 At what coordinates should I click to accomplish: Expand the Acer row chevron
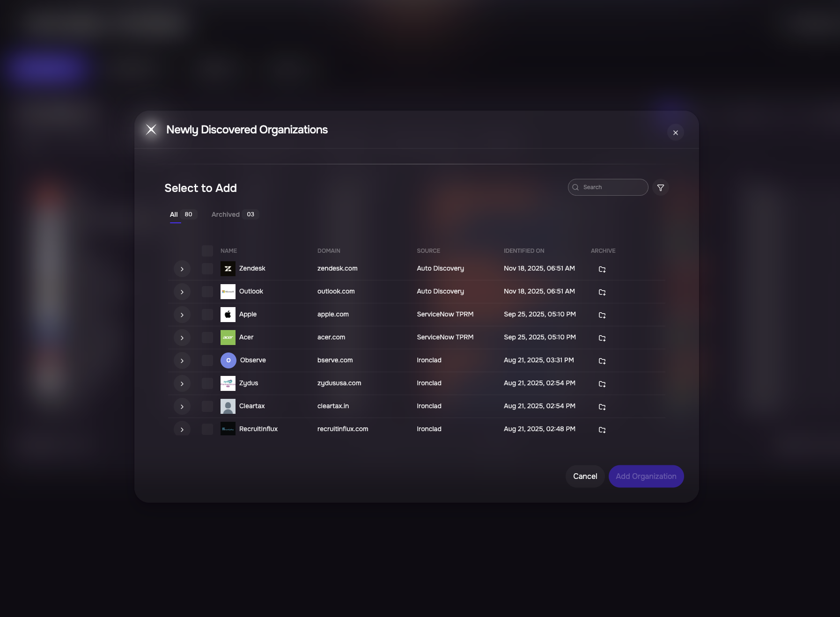182,338
